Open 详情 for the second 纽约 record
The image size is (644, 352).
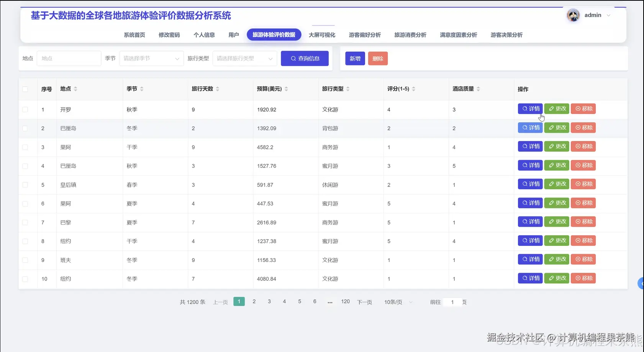[x=530, y=278]
